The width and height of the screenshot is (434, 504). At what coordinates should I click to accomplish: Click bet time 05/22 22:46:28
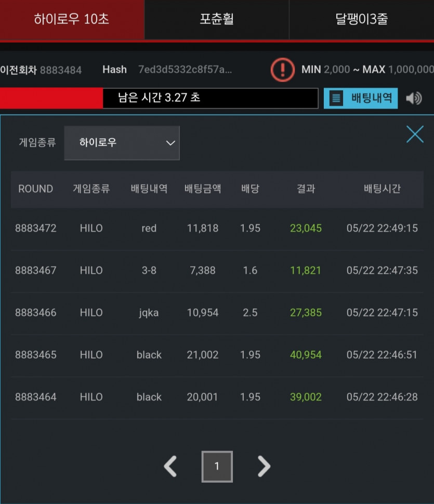[x=382, y=397]
